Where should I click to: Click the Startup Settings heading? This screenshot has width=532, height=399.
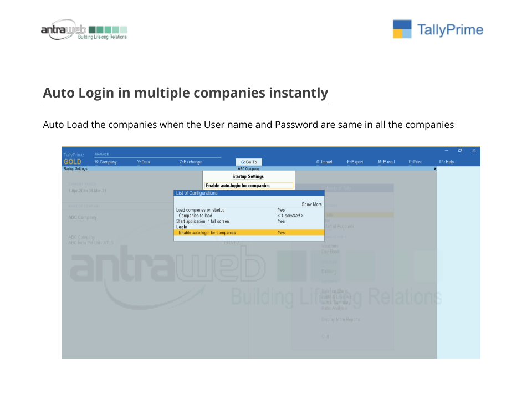click(248, 176)
